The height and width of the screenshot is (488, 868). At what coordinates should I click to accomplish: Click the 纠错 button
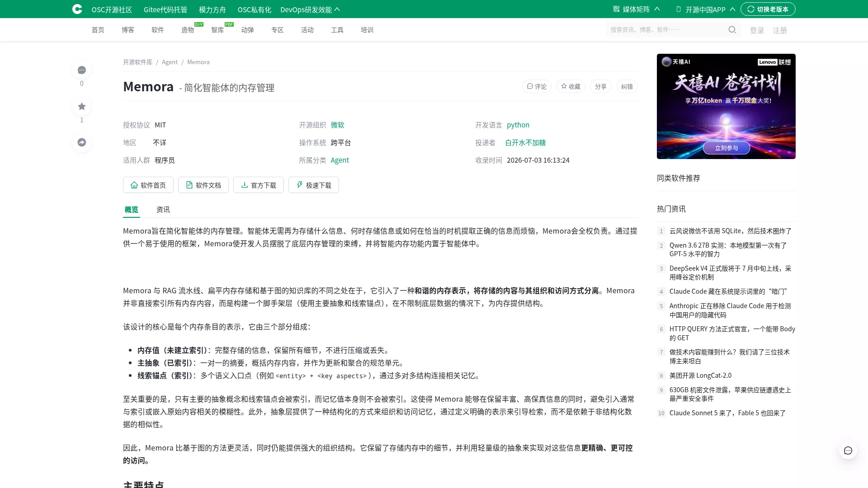coord(627,86)
